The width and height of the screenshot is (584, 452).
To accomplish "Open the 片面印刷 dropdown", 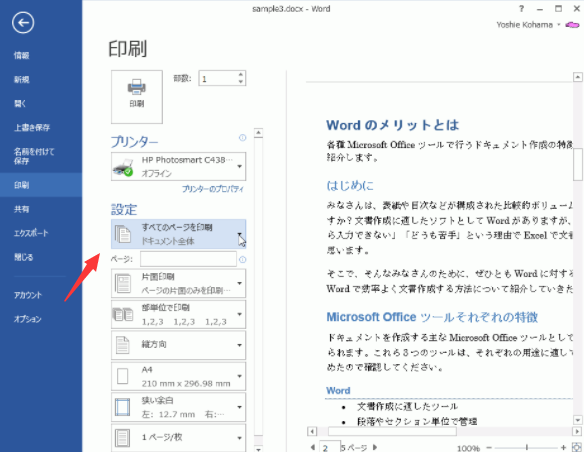I will [x=178, y=283].
